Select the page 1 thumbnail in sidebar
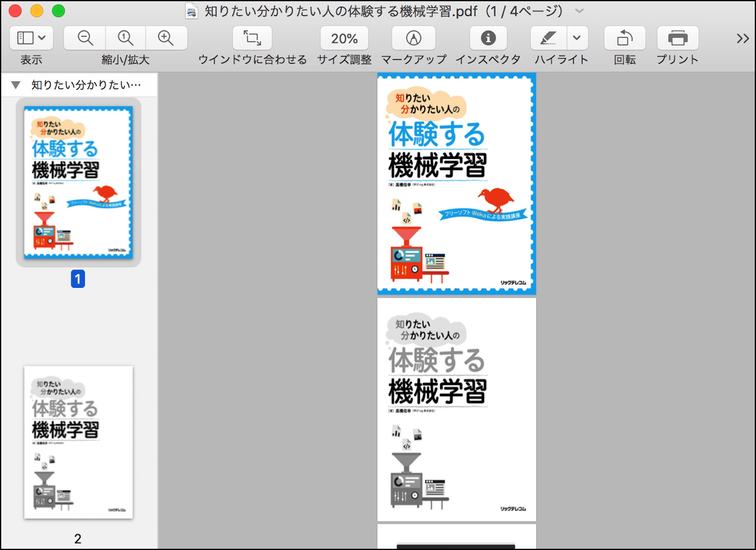This screenshot has width=756, height=550. pyautogui.click(x=78, y=182)
